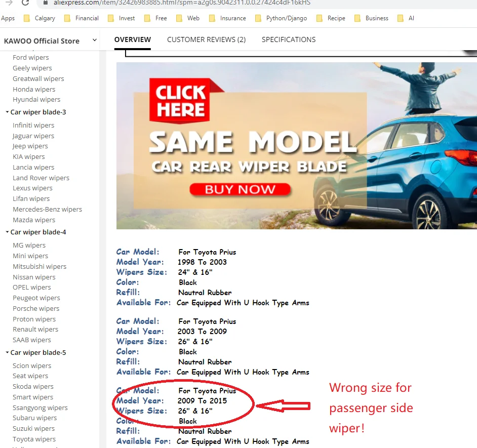Open Geely wipers category

[32, 68]
